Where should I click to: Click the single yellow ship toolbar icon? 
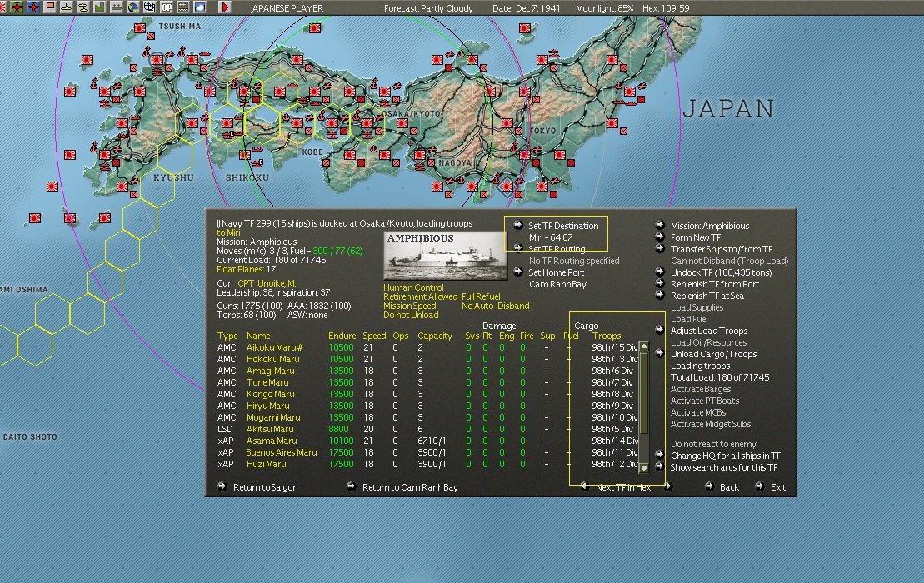coord(67,7)
